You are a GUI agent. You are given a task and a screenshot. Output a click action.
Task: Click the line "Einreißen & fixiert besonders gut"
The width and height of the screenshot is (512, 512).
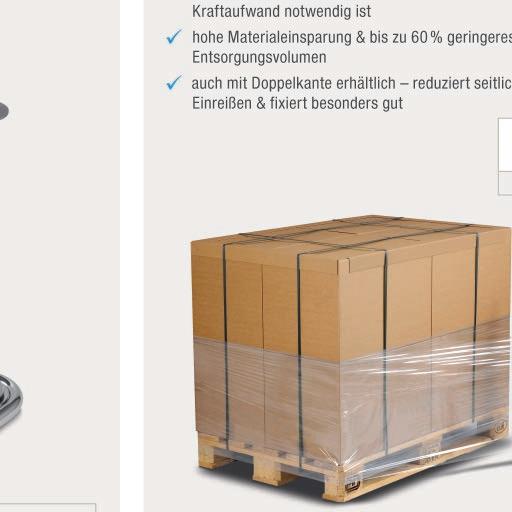pyautogui.click(x=297, y=103)
